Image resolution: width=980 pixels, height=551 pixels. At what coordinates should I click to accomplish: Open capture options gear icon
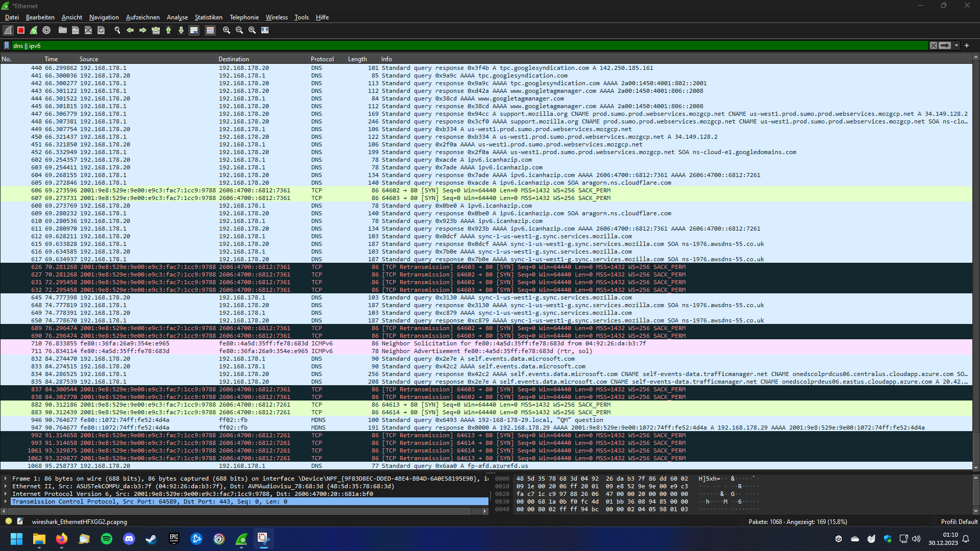(46, 31)
